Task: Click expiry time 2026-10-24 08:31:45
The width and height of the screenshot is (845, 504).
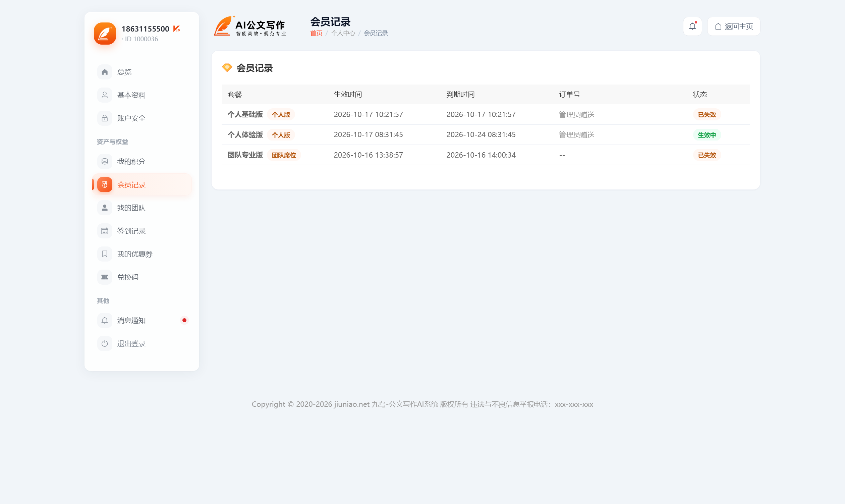Action: click(x=481, y=134)
